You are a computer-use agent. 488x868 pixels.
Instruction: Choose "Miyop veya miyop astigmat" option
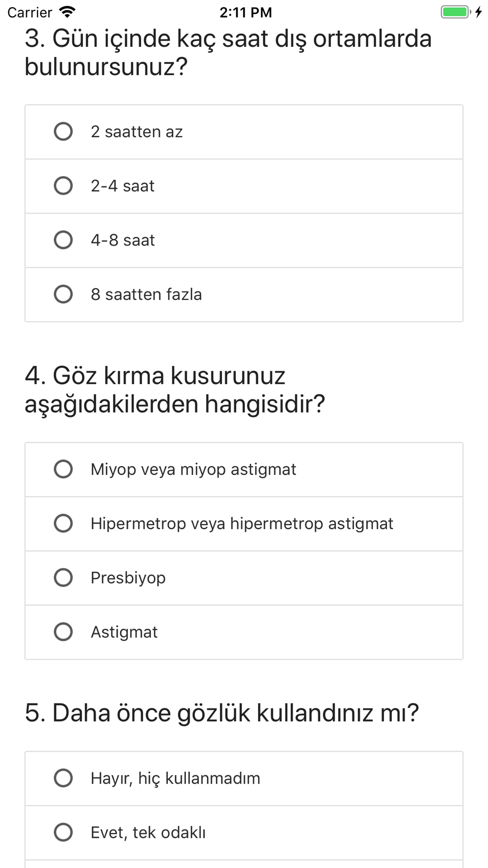click(63, 469)
